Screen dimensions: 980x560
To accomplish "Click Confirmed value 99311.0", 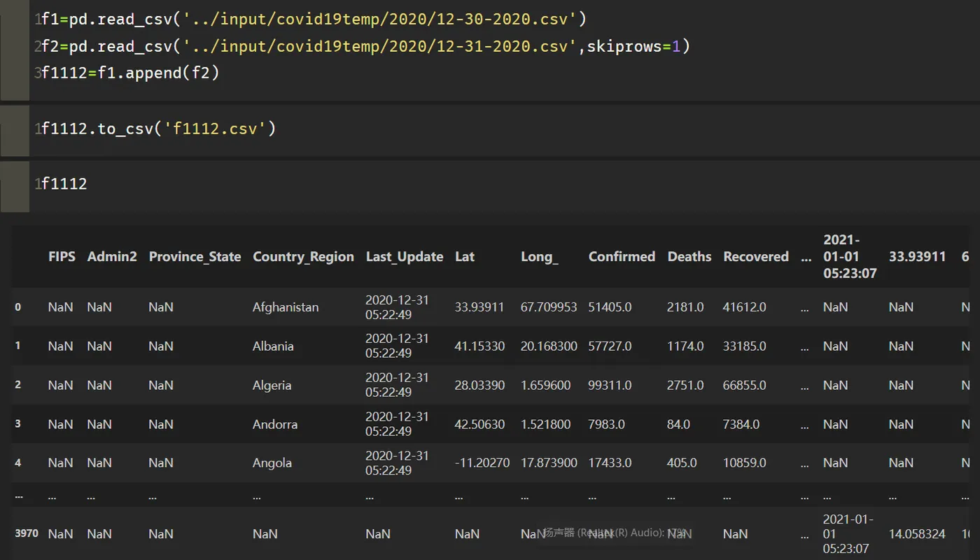I will (610, 386).
